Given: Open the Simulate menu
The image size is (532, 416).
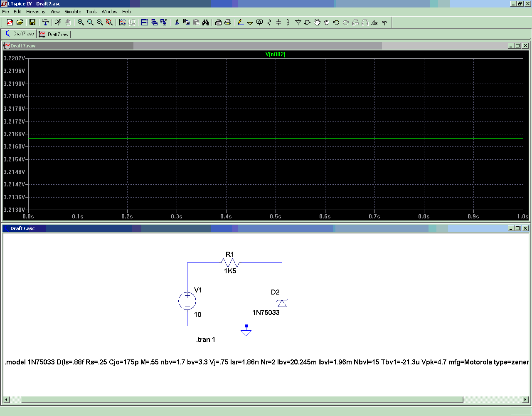Looking at the screenshot, I should (x=73, y=12).
